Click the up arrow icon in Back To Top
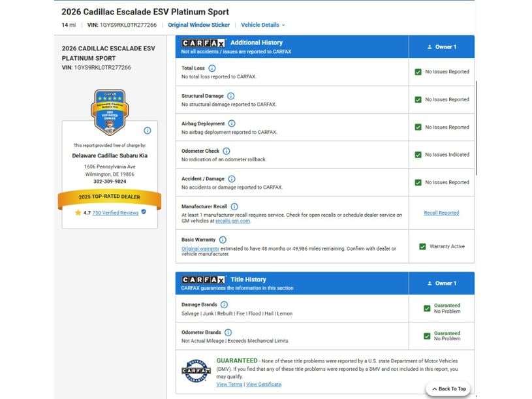 point(434,389)
